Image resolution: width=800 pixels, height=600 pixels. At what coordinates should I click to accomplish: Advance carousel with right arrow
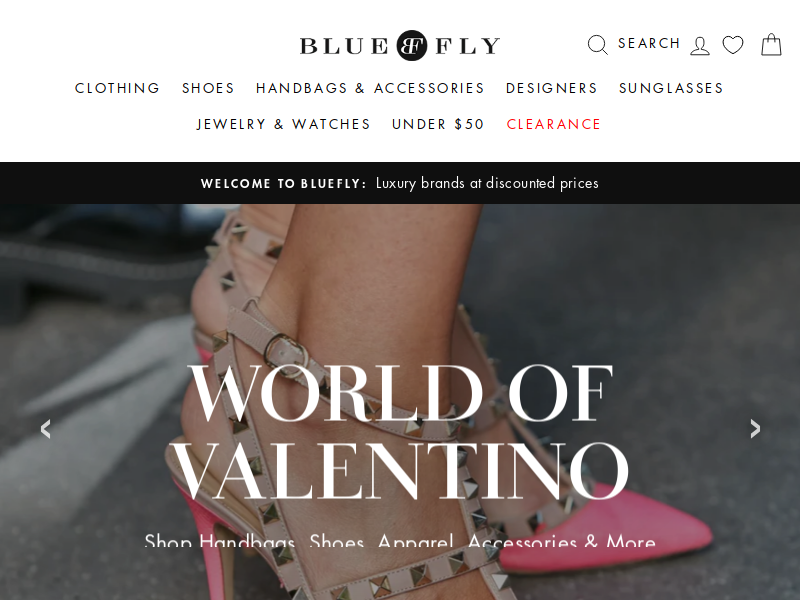(x=755, y=429)
